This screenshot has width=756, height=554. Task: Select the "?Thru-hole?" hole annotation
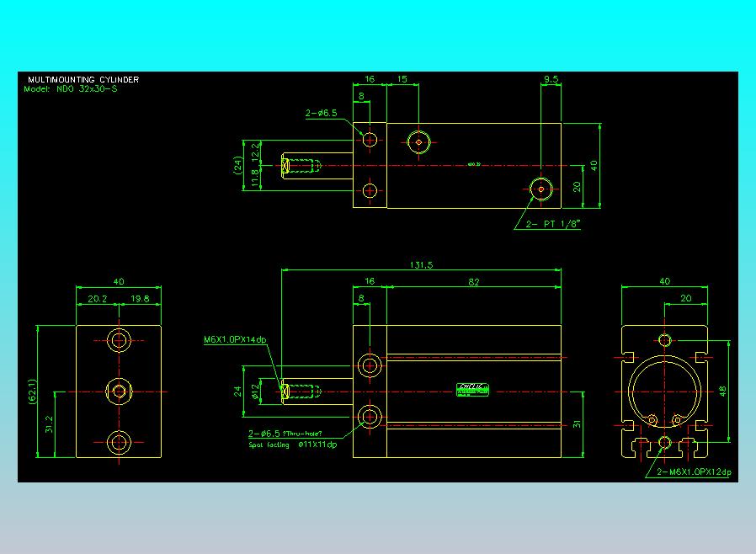click(x=302, y=434)
